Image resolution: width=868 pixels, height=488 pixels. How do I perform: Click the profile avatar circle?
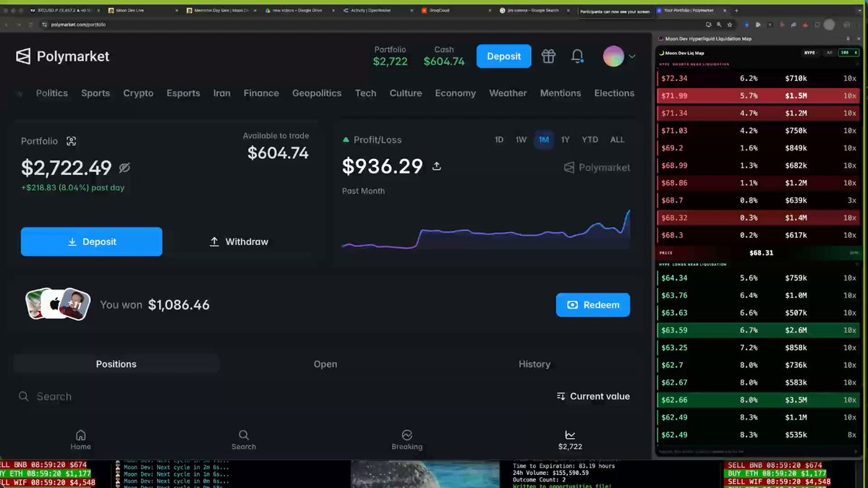[613, 56]
